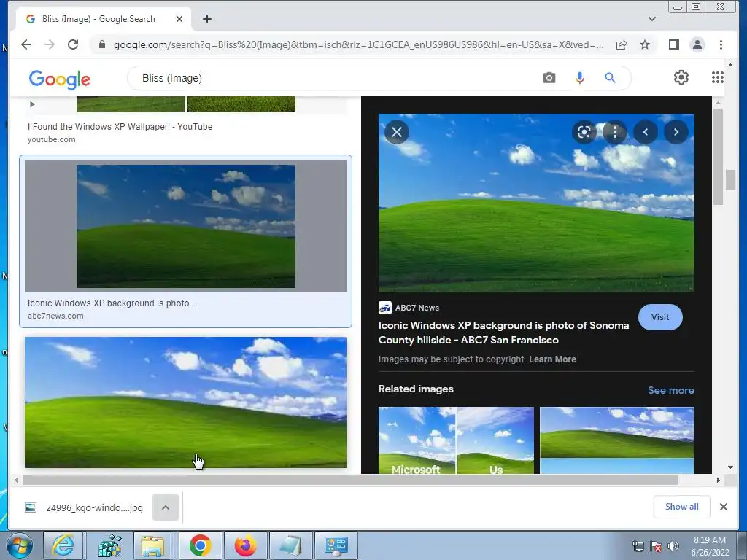Open ABC7 News source link
The height and width of the screenshot is (560, 747).
[409, 308]
